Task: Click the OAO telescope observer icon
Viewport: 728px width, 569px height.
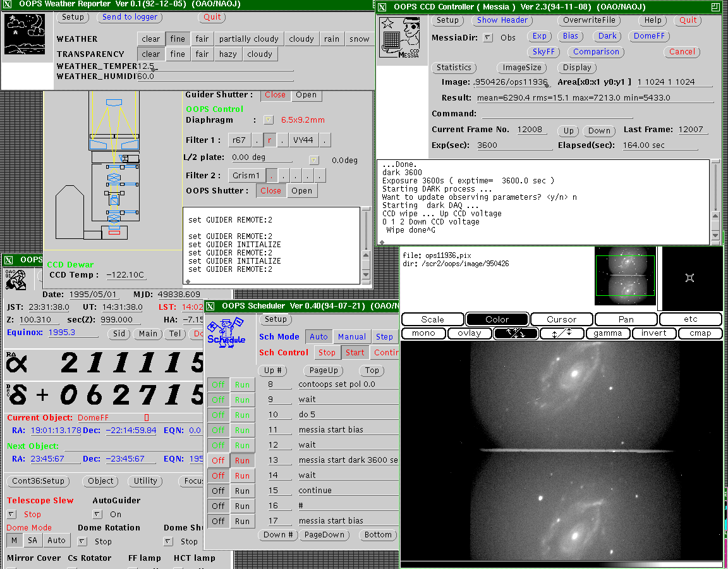Action: click(x=15, y=279)
